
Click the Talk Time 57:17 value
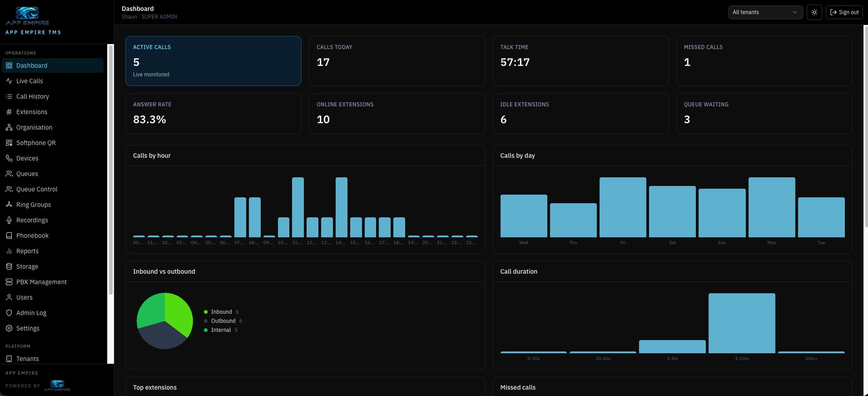pyautogui.click(x=515, y=62)
